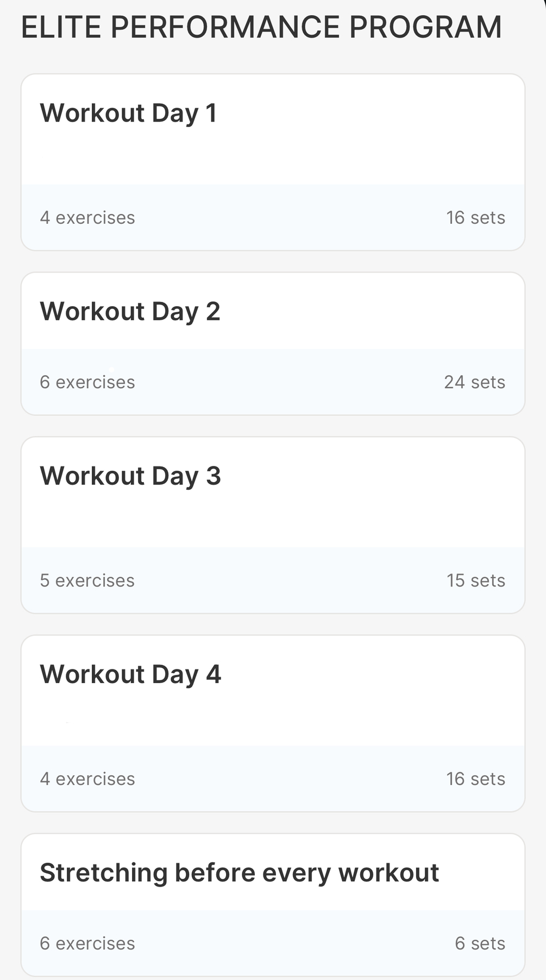The width and height of the screenshot is (546, 980).
Task: Select 6 exercises in the Stretching card
Action: coord(87,943)
